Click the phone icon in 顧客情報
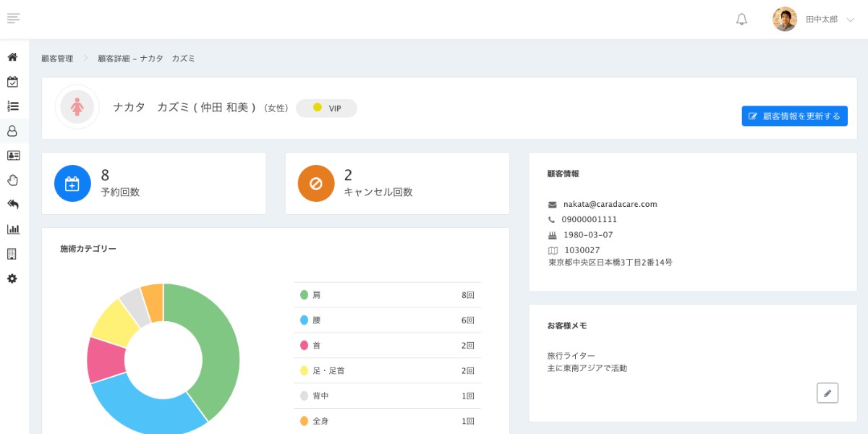Image resolution: width=868 pixels, height=434 pixels. (552, 220)
